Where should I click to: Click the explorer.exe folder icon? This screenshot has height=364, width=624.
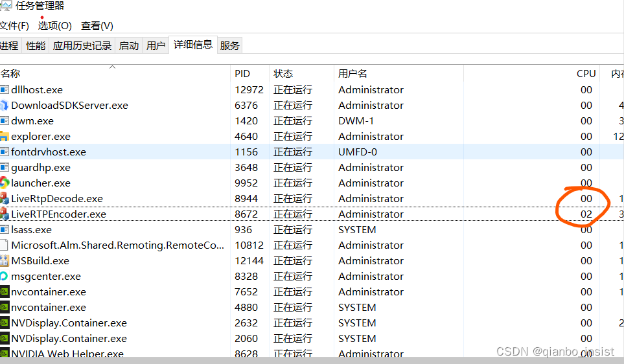click(x=4, y=137)
